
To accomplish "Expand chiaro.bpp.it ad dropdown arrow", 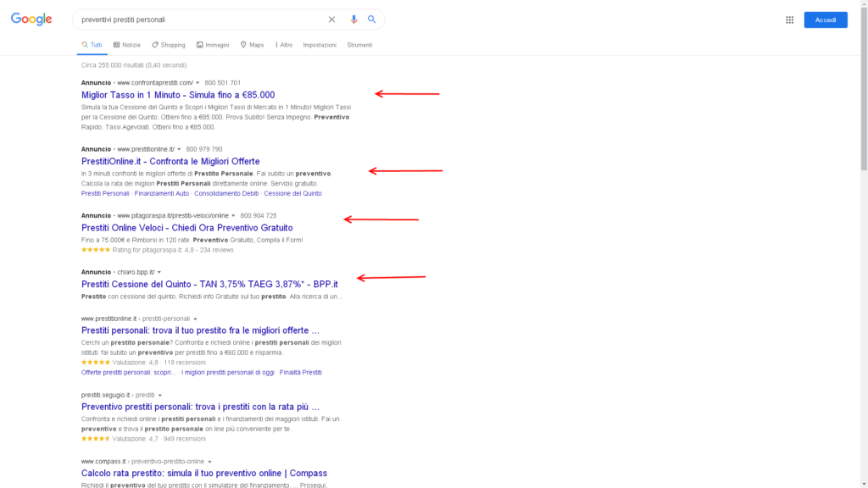I will 159,272.
